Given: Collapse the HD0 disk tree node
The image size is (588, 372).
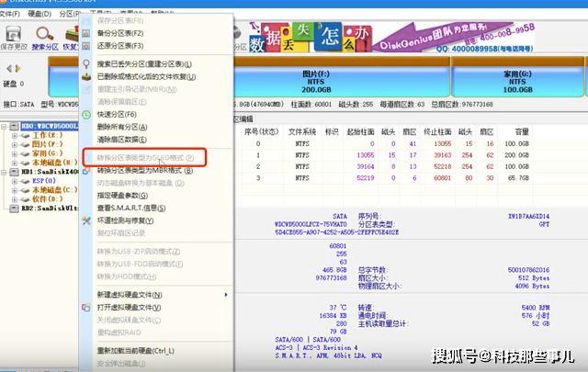Looking at the screenshot, I should 4,127.
